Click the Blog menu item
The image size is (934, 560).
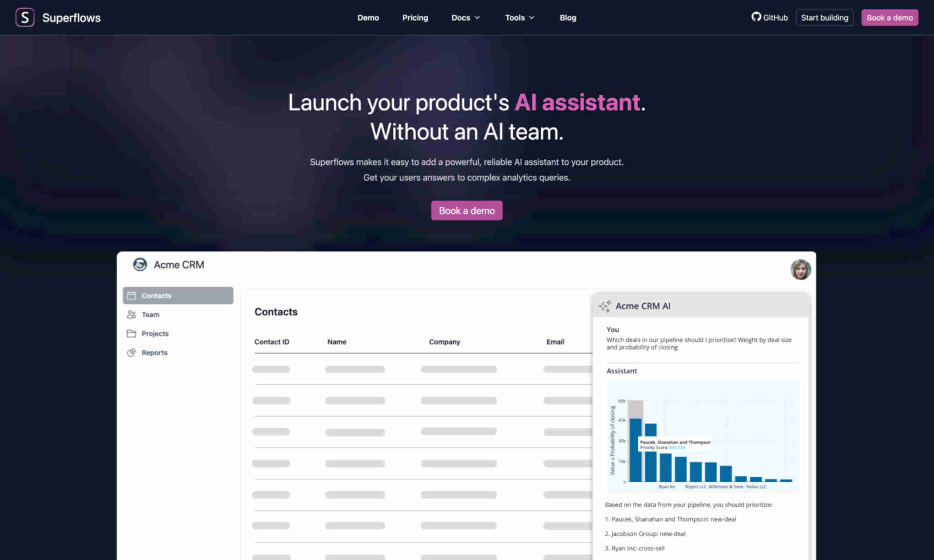pos(568,17)
